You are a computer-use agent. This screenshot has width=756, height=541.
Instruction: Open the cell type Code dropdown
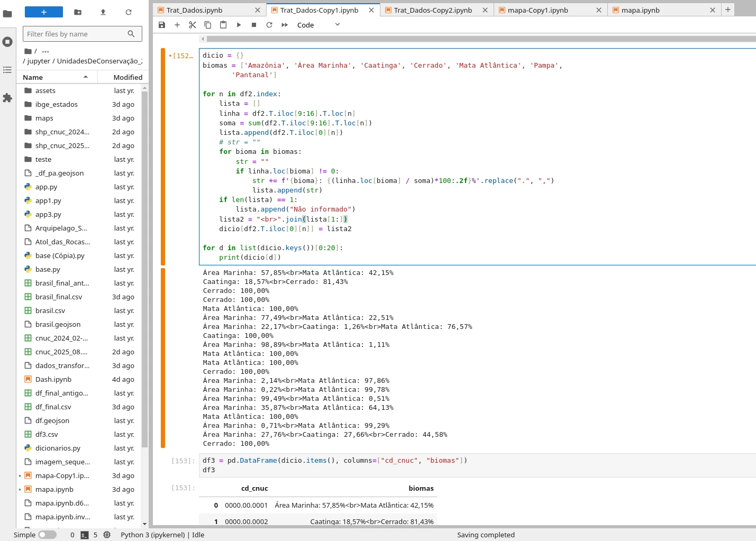tap(318, 25)
